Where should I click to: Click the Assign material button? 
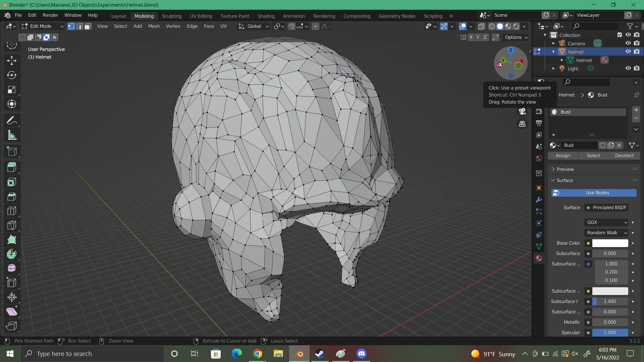(x=562, y=156)
